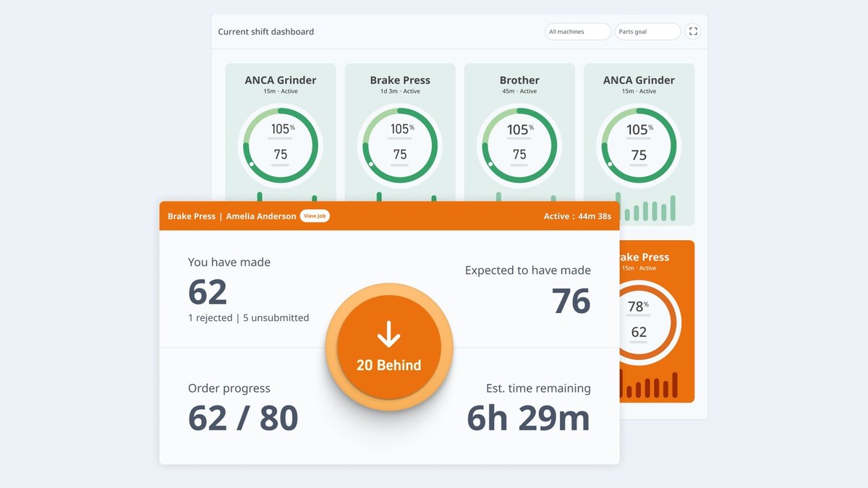This screenshot has height=488, width=868.
Task: Click the "1d 3m · Active" status text
Action: tap(400, 92)
